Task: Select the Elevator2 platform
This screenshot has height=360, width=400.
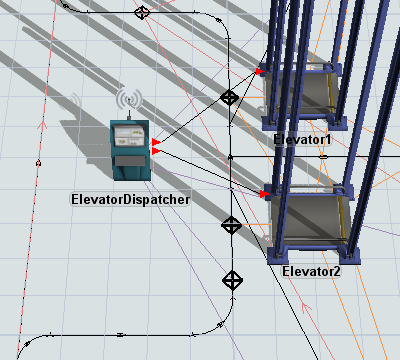Action: click(x=312, y=223)
